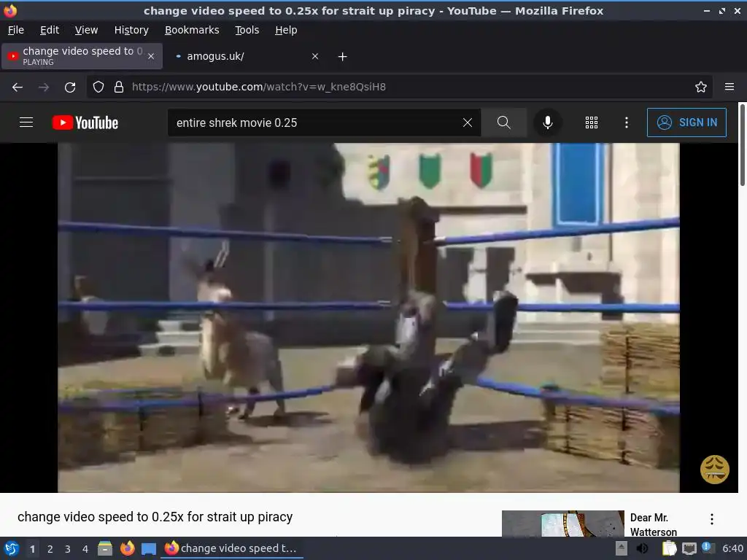Open options for Dear Mr. Watterson video
Screen dimensions: 747x560
[712, 519]
